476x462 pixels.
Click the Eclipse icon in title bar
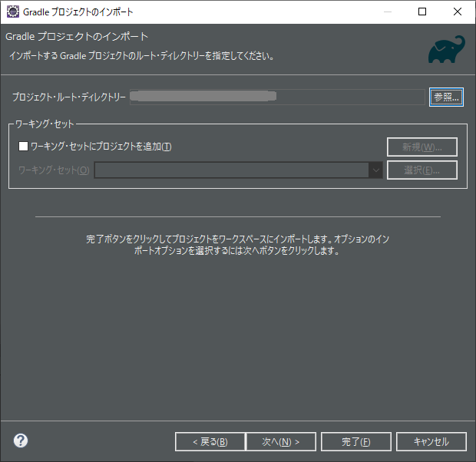13,12
